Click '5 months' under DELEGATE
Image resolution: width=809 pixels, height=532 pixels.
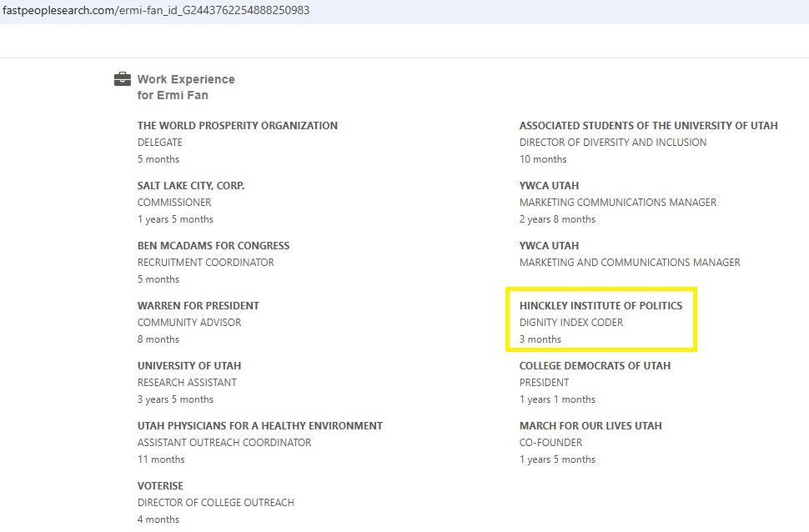coord(158,159)
